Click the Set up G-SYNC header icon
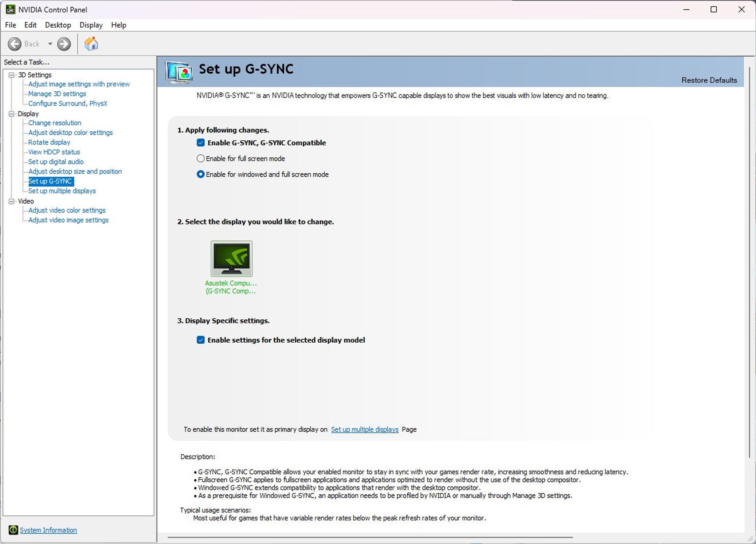The image size is (756, 544). click(179, 72)
